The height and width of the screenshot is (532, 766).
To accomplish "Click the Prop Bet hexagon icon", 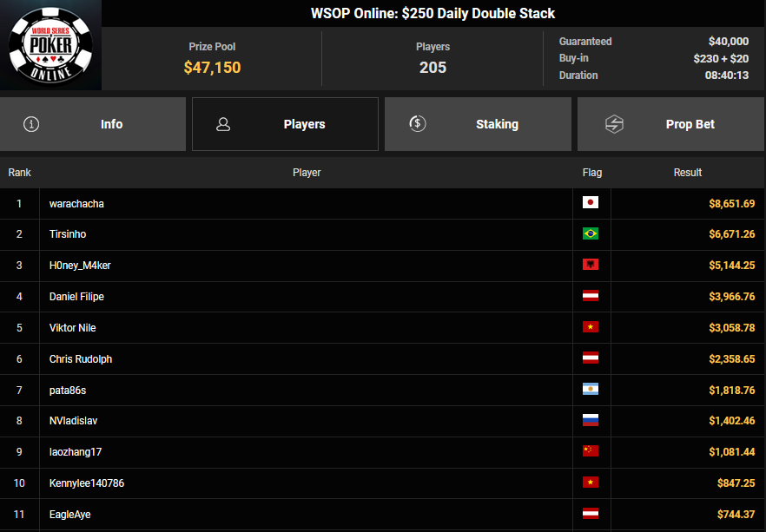I will pos(614,124).
